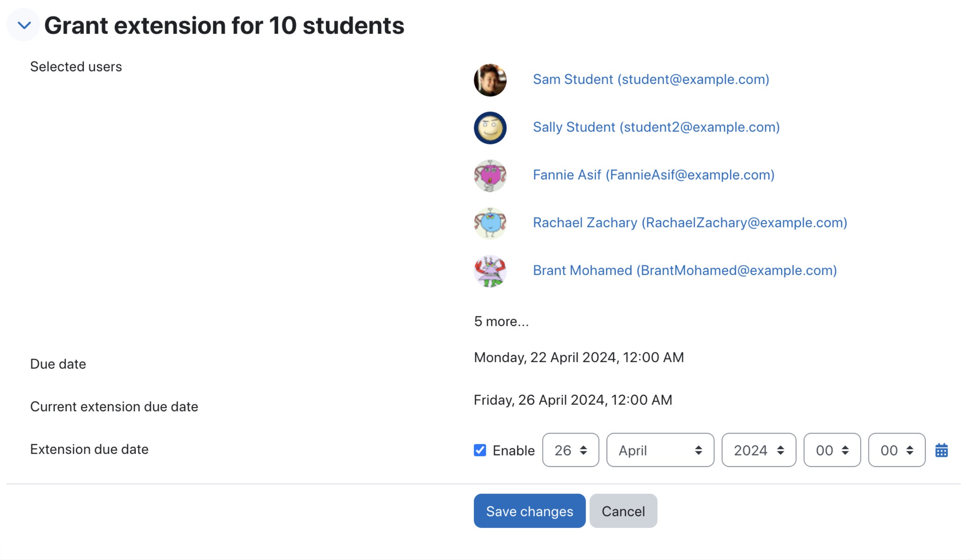The height and width of the screenshot is (560, 973).
Task: Open Fannie Asif's profile link
Action: [653, 175]
